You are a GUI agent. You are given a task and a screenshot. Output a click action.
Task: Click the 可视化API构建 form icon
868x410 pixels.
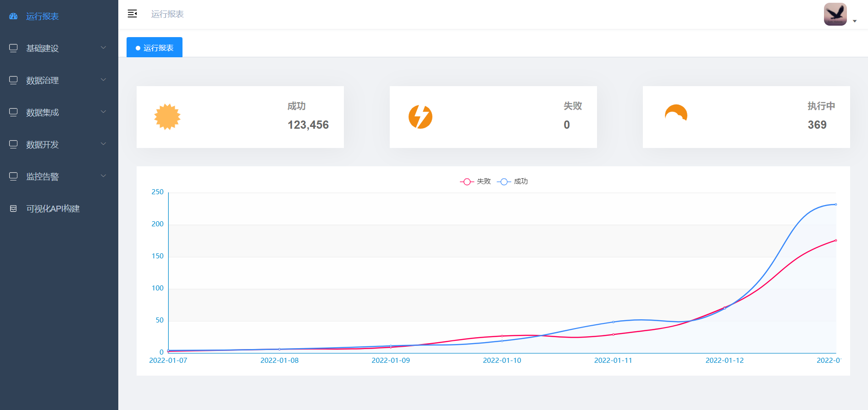click(x=13, y=208)
